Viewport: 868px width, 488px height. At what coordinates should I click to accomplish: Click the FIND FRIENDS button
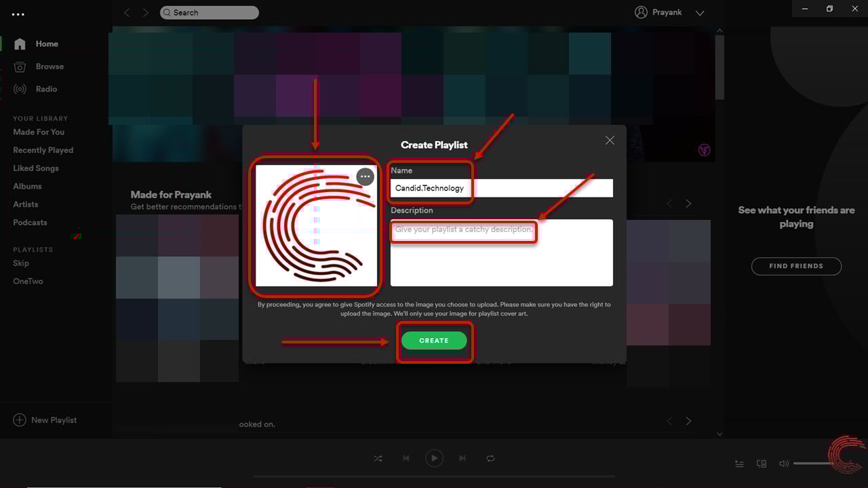tap(796, 266)
